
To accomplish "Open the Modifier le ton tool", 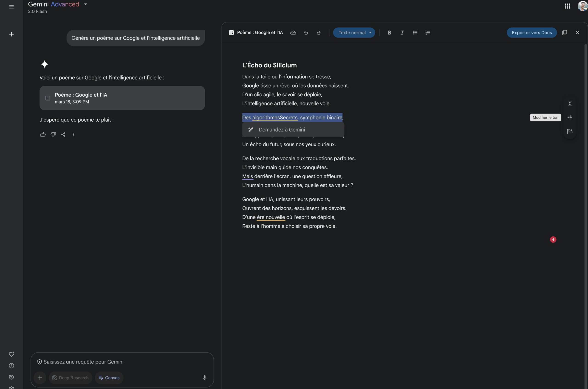I will [x=570, y=117].
